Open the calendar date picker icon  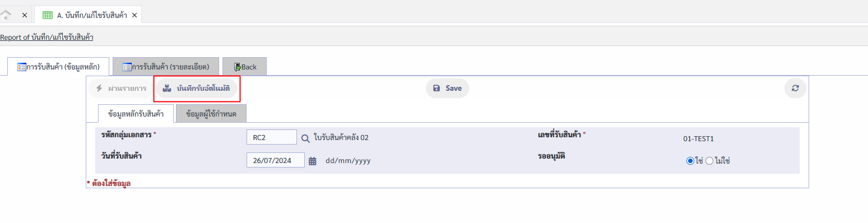[x=313, y=161]
